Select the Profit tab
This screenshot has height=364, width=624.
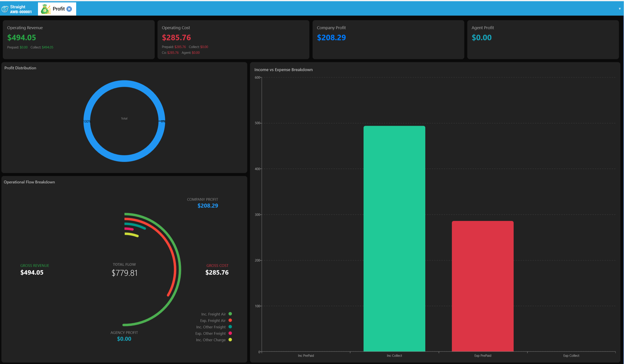57,9
